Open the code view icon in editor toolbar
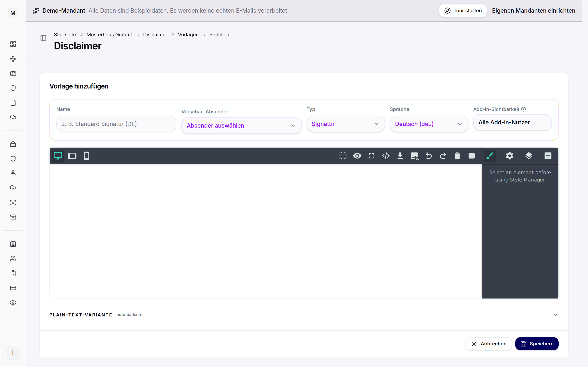588x367 pixels. tap(386, 156)
